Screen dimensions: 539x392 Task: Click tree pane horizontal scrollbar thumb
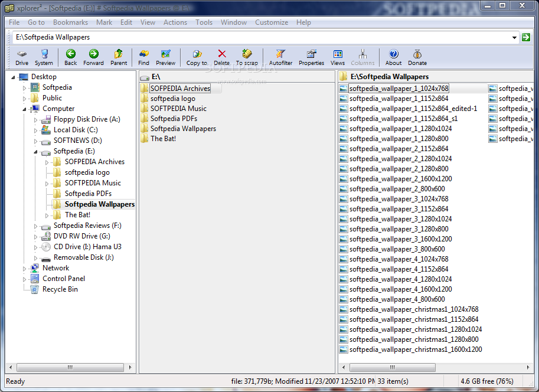pyautogui.click(x=70, y=367)
